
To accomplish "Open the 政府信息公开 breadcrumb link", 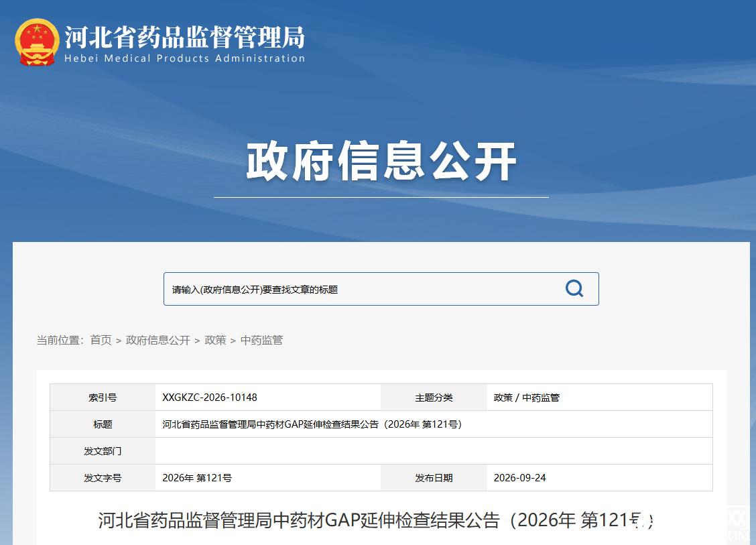I will pos(158,340).
